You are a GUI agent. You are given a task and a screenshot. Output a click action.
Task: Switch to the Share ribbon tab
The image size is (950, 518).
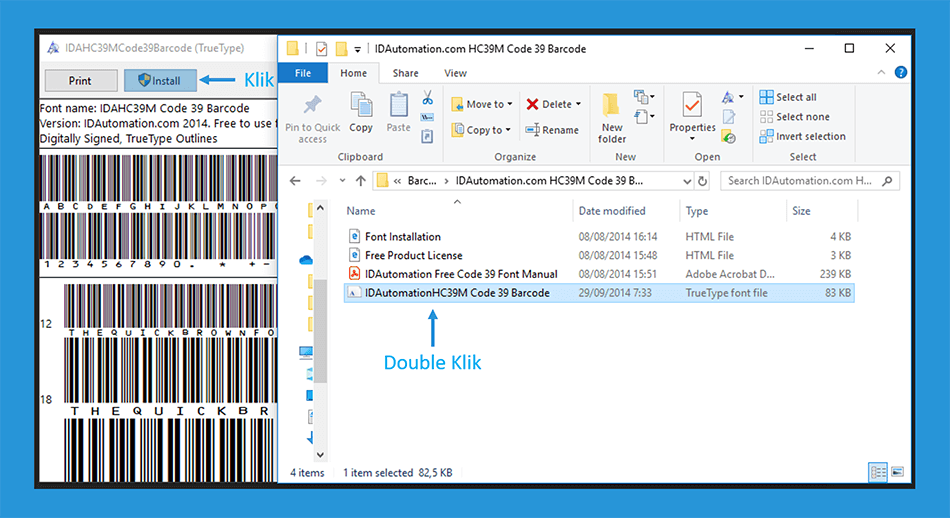coord(405,73)
